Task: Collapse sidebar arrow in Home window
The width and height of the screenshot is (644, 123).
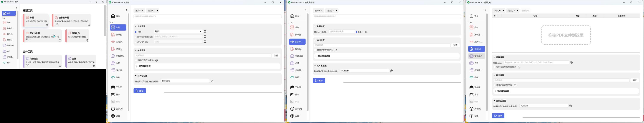Action: pos(16,8)
